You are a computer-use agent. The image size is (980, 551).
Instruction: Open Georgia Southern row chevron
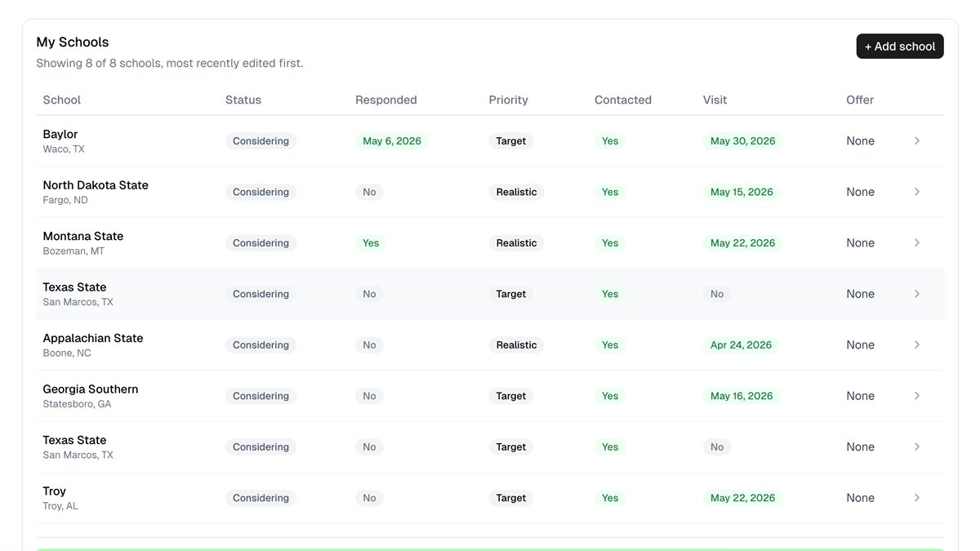click(917, 396)
